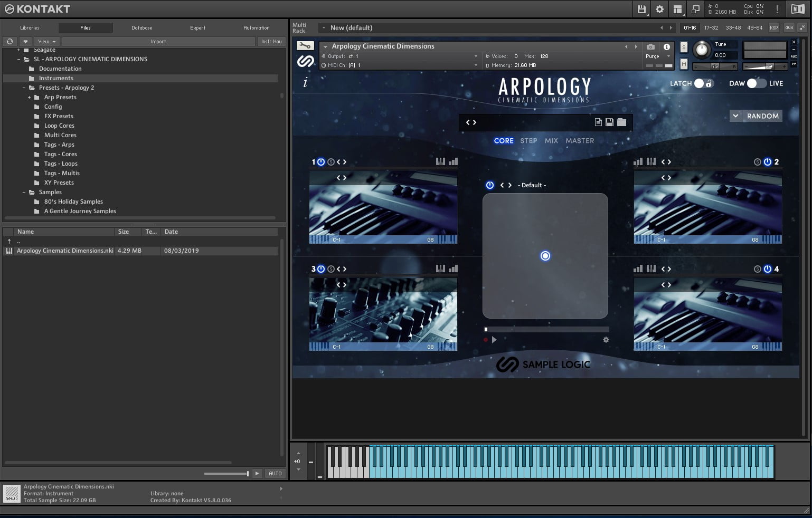Click the Native Instruments NI logo
This screenshot has width=812, height=518.
[x=797, y=9]
